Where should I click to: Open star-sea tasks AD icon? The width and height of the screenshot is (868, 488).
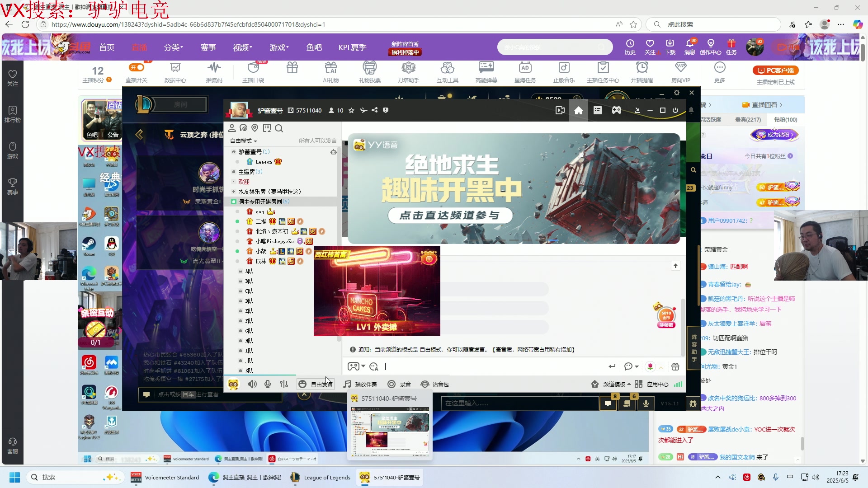(x=525, y=72)
